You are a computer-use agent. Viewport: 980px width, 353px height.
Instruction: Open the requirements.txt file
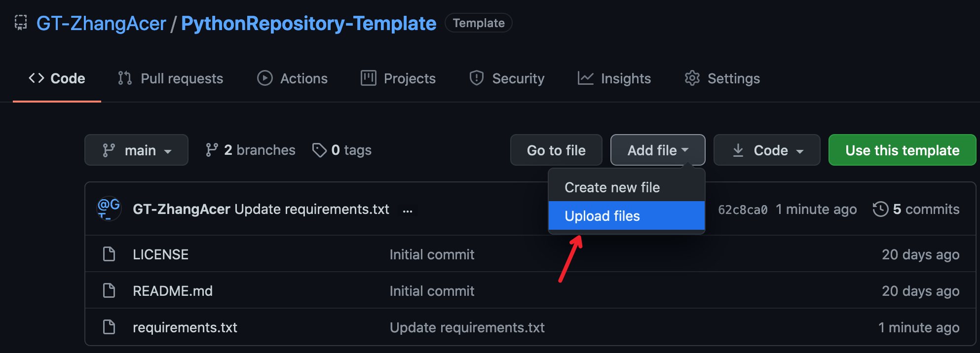point(185,327)
